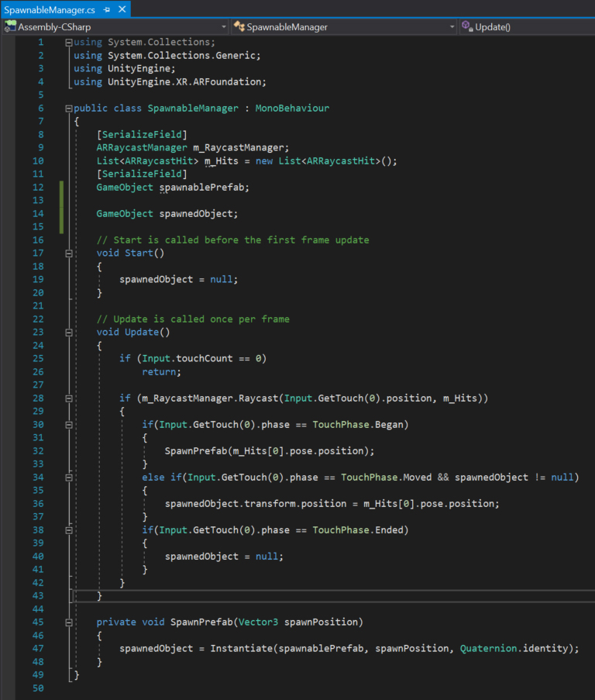Close the SpawnableManager.cs tab
The width and height of the screenshot is (595, 700).
(122, 9)
